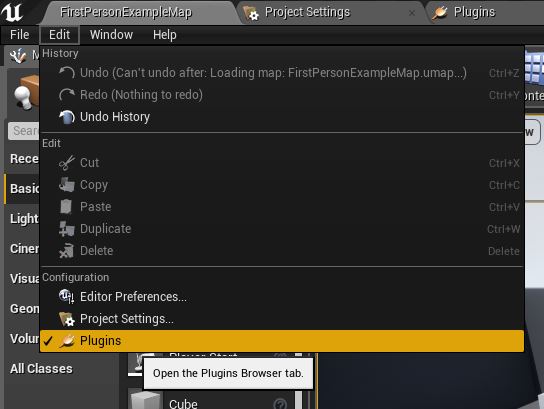Switch to the FirstPersonExampleMap tab
Screen dimensions: 544x409
click(x=126, y=12)
